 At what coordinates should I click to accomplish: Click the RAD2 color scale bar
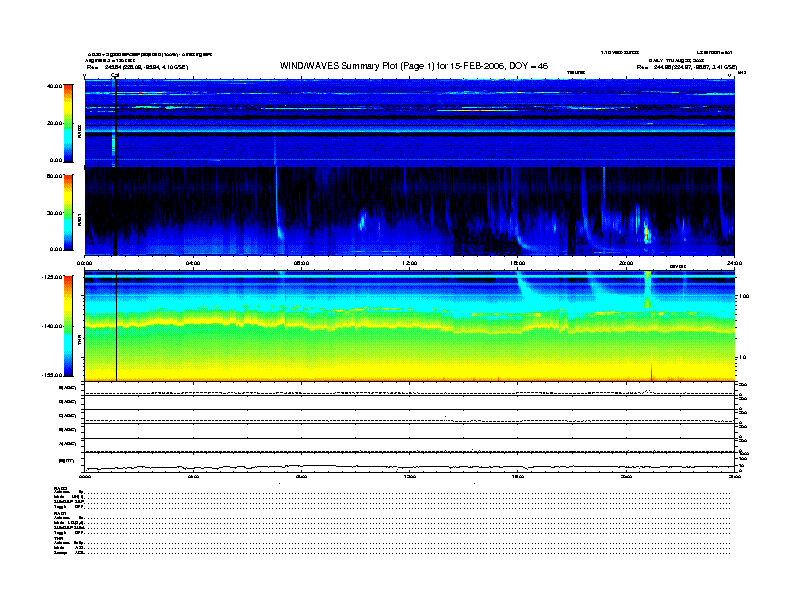tap(68, 123)
